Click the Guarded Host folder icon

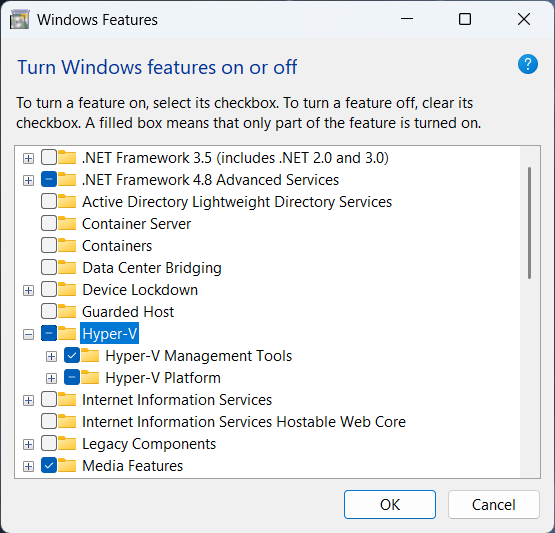tap(67, 311)
